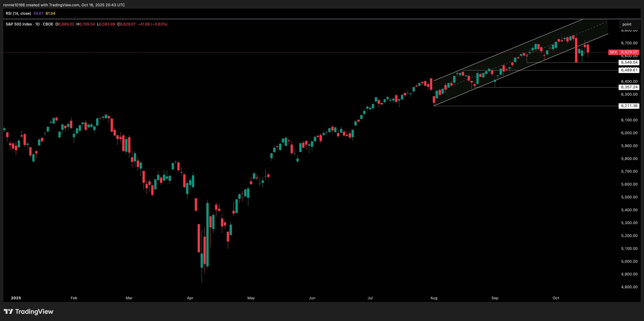Screen dimensions: 644x321
Task: Click the Oct label on time axis
Action: 555,298
